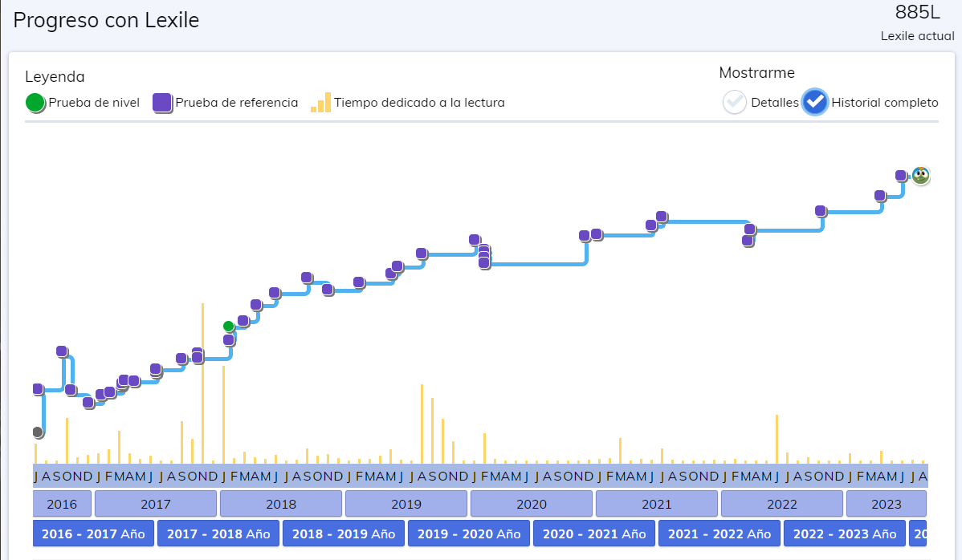Open the 2016 - 2017 Año school year
This screenshot has height=560, width=962.
(x=93, y=533)
